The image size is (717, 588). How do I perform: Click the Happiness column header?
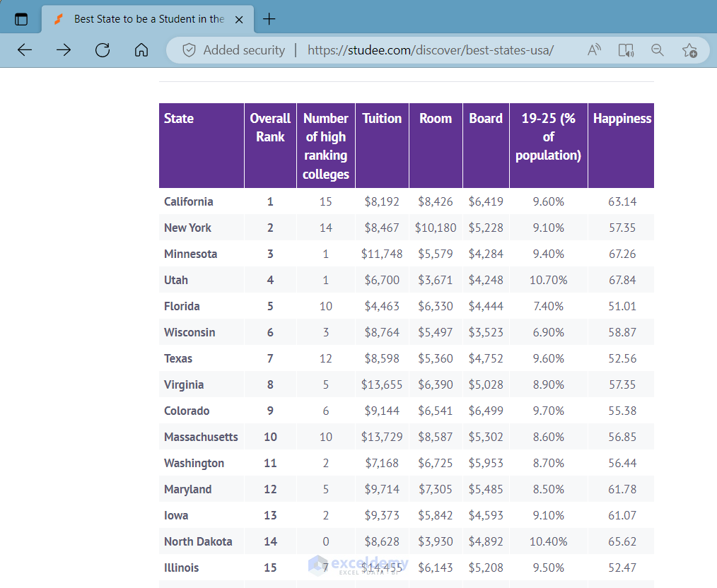[x=622, y=119]
